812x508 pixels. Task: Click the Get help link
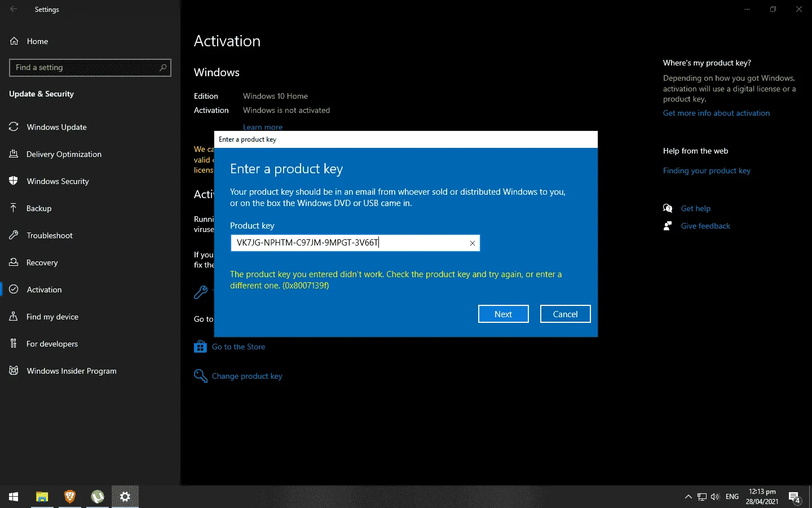coord(696,208)
